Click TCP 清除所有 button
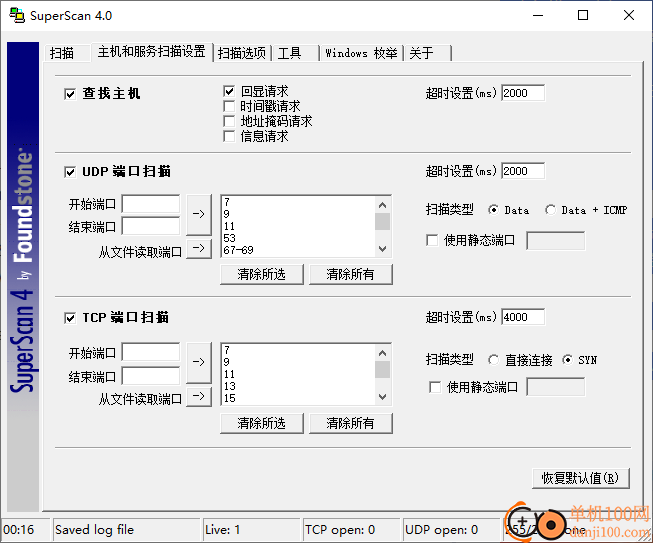This screenshot has height=543, width=653. point(350,423)
